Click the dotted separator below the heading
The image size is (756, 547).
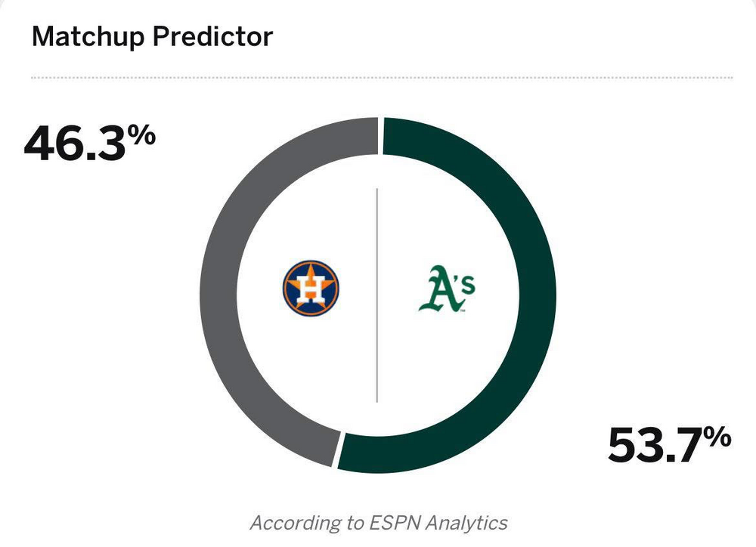[x=382, y=78]
